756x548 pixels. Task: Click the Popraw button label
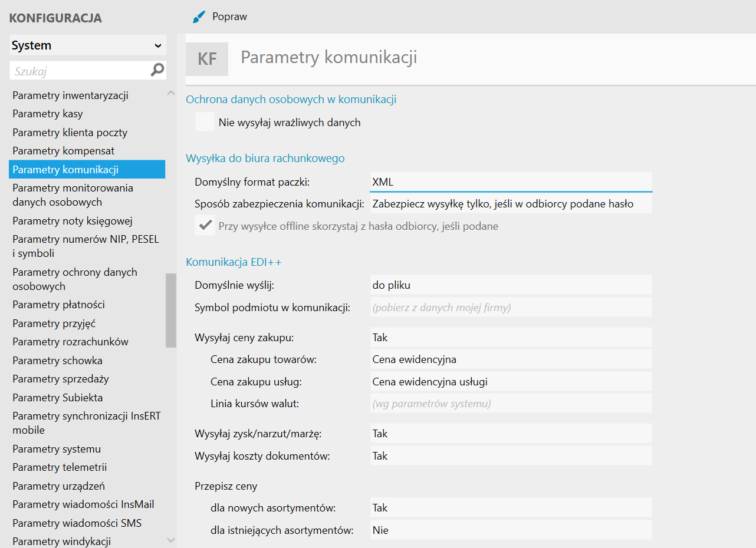[x=230, y=16]
